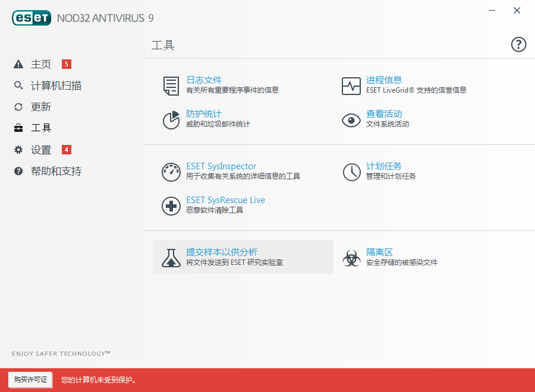
Task: Click the scheduler clock icon
Action: [x=351, y=172]
